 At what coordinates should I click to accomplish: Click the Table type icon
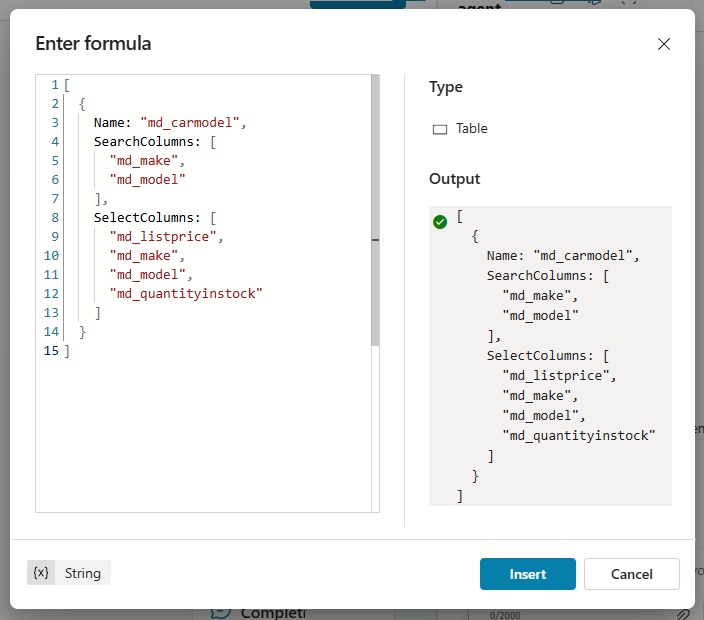pyautogui.click(x=440, y=129)
